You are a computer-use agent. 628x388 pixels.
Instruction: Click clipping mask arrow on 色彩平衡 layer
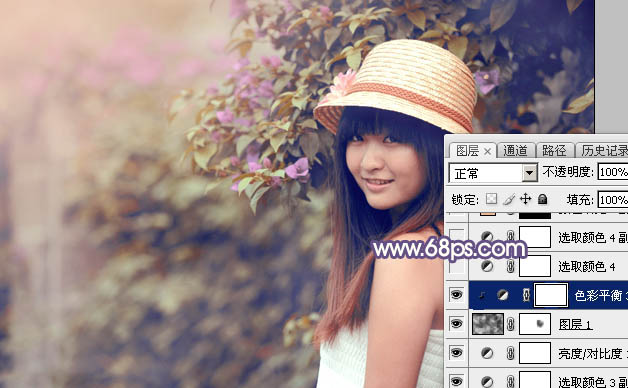[482, 296]
